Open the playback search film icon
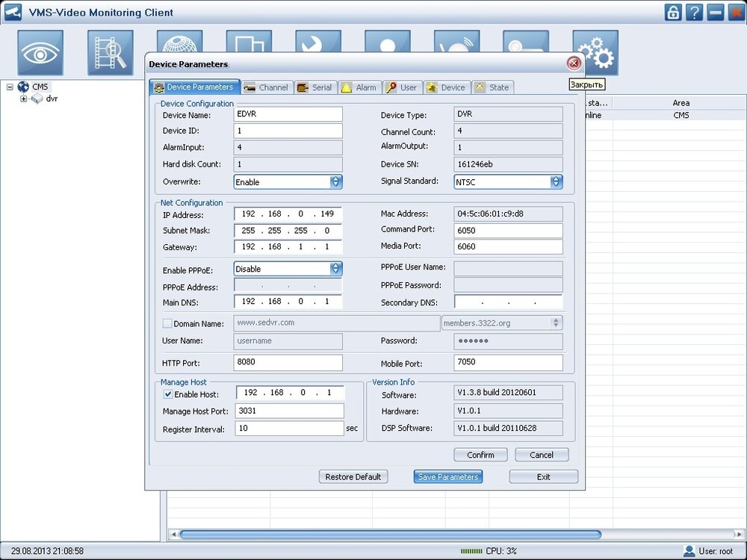This screenshot has height=560, width=747. point(110,52)
